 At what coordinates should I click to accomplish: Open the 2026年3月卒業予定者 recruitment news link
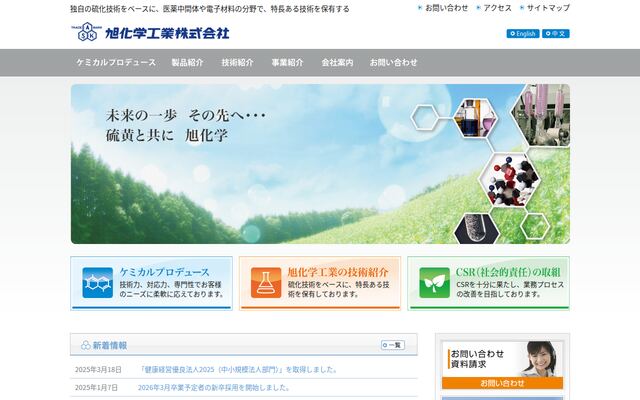(x=214, y=387)
